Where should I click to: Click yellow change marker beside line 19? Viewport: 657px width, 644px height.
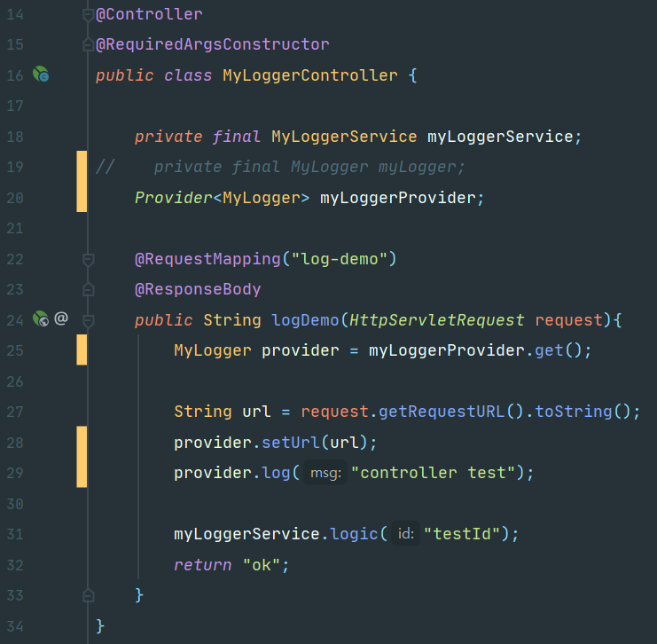coord(82,181)
